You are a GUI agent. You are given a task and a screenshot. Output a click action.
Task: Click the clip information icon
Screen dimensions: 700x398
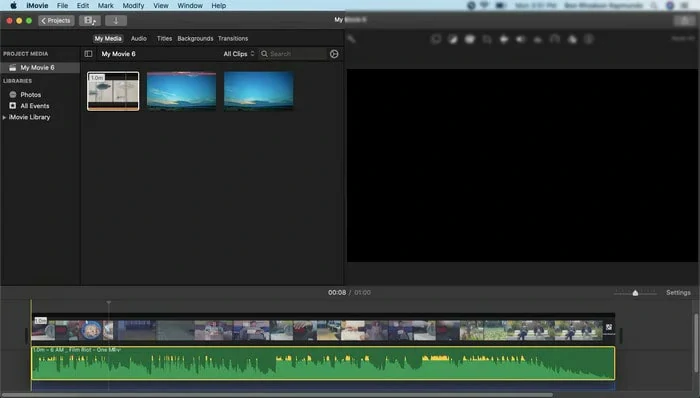pos(588,39)
